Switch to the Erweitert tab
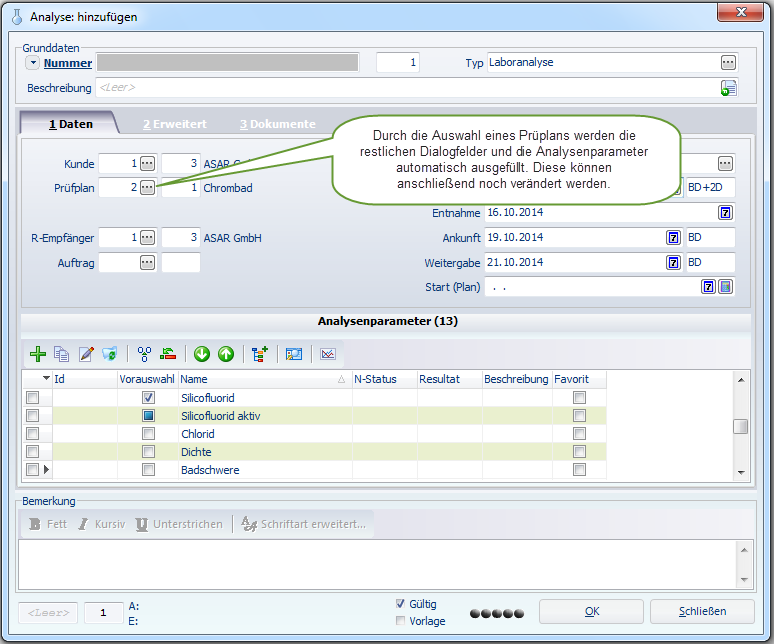This screenshot has height=644, width=774. pos(175,124)
